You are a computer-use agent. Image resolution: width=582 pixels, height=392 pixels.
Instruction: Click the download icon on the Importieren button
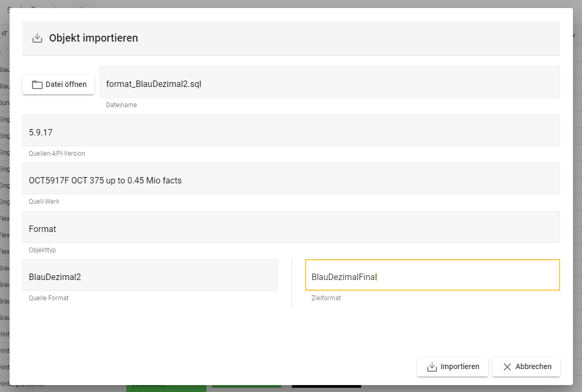(x=432, y=367)
